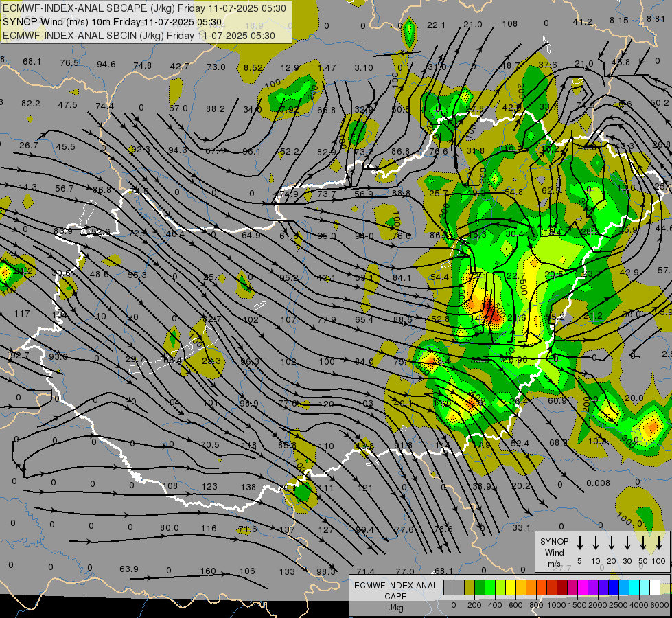Pick the olive swatch in the CAPE colorbar
672x618 pixels.
(470, 588)
